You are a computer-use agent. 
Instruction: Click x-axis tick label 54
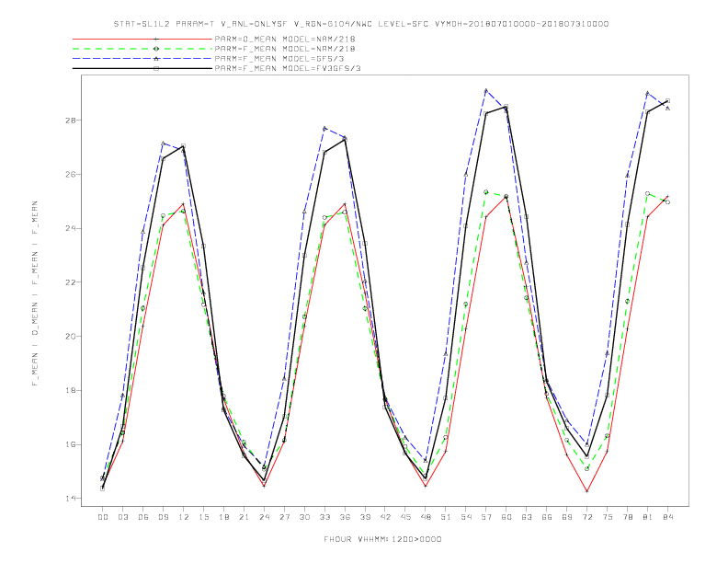coord(466,517)
